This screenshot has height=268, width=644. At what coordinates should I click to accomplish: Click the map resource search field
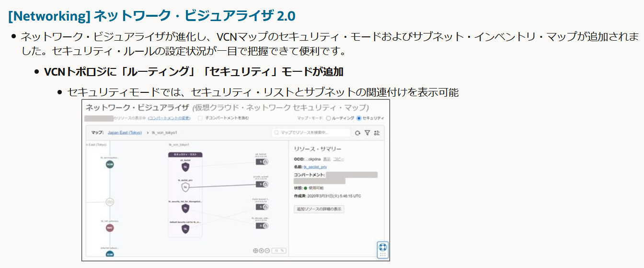point(311,133)
